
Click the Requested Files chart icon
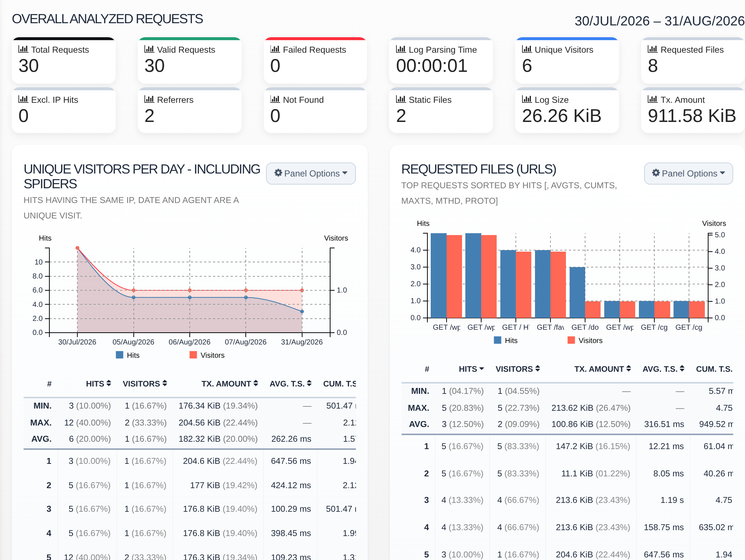(653, 49)
